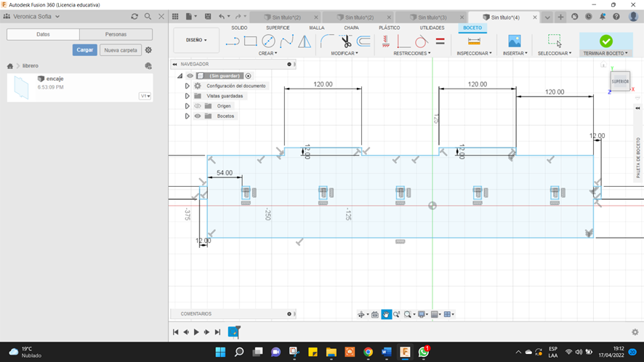Screen dimensions: 644x362
Task: Switch to the PLÁSTICO tab
Action: [389, 28]
